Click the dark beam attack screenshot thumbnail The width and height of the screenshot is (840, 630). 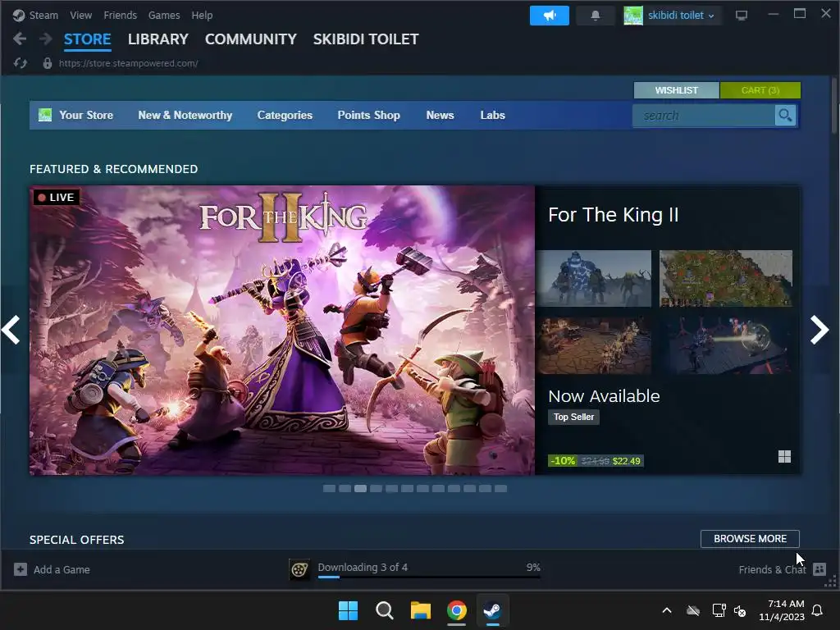tap(726, 345)
